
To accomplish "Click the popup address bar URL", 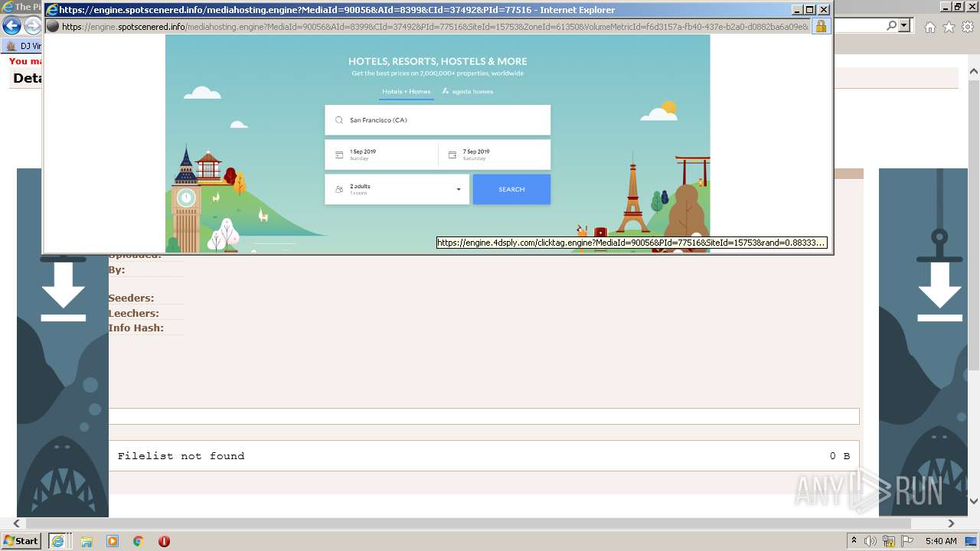I will [434, 26].
